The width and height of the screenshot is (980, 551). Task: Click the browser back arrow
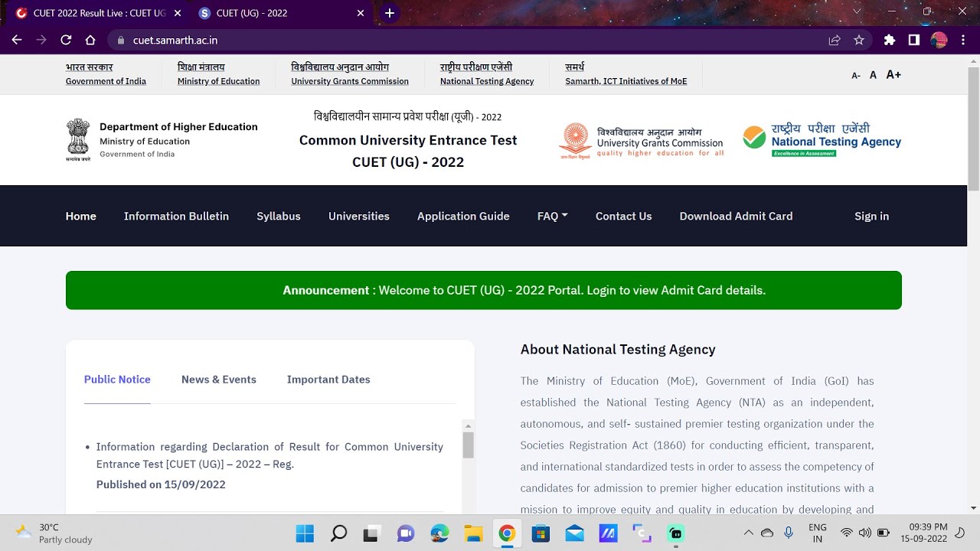[17, 40]
